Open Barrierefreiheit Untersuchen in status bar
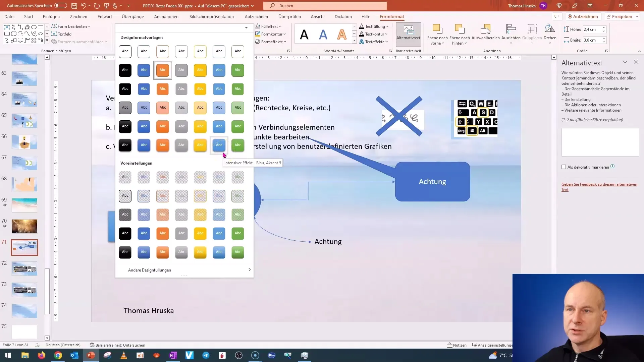Viewport: 644px width, 362px height. pyautogui.click(x=117, y=345)
